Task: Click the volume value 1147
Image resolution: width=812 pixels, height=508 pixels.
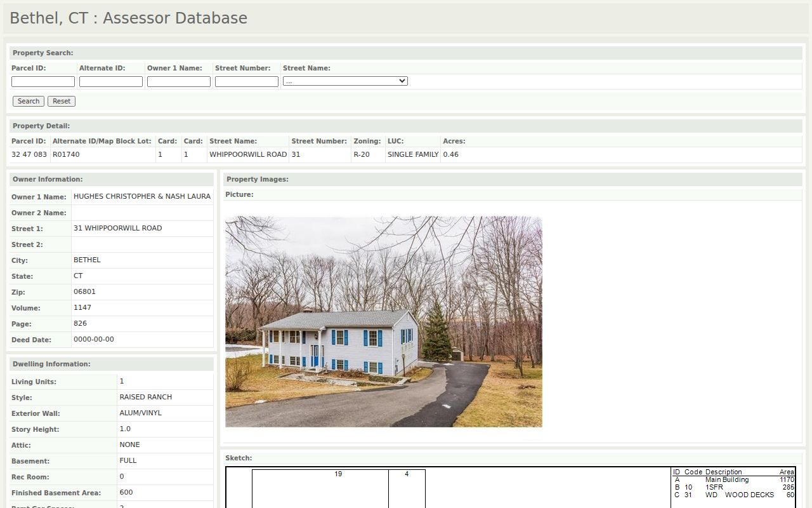Action: click(x=82, y=308)
